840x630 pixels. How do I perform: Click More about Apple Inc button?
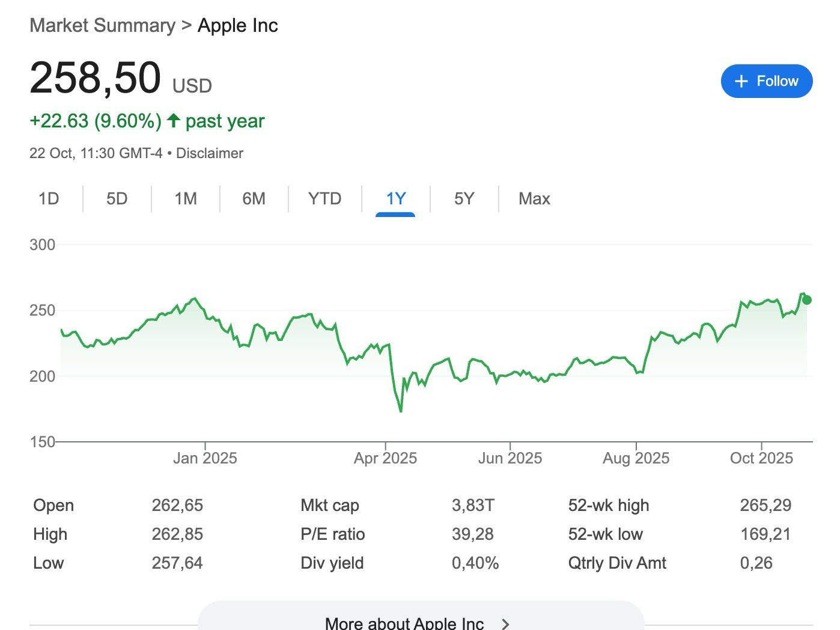[x=404, y=623]
